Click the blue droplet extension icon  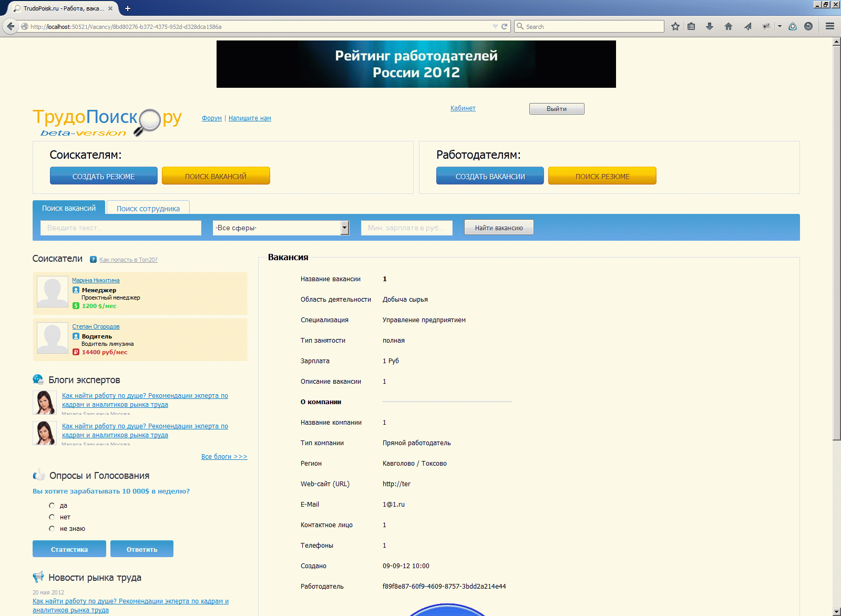(x=793, y=26)
